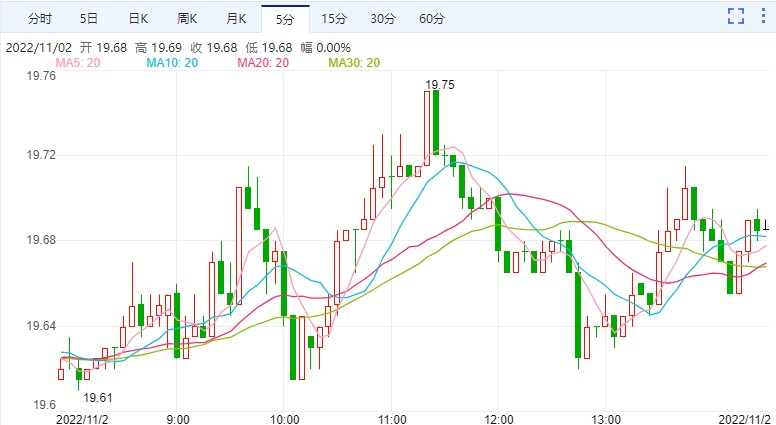The image size is (776, 425).
Task: Switch to the 60分 interval tab
Action: 432,19
